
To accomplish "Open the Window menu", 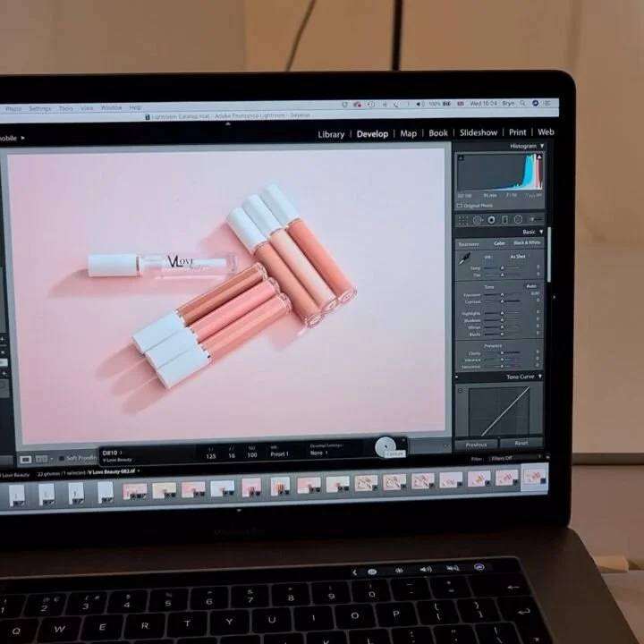I will click(x=111, y=107).
